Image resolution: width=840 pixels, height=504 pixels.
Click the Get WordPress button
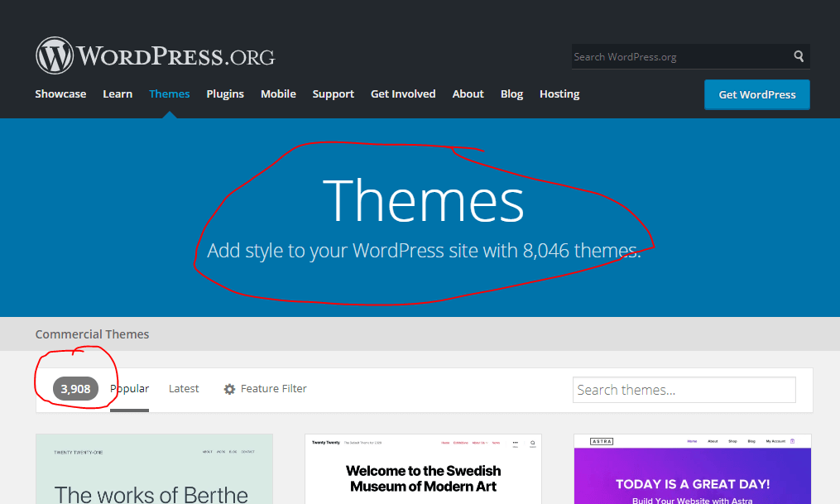coord(756,94)
